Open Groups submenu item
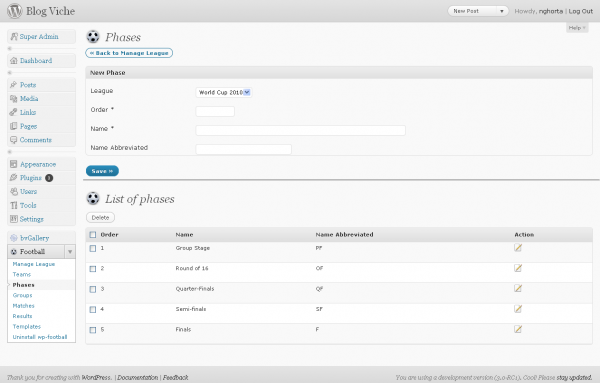 [22, 295]
